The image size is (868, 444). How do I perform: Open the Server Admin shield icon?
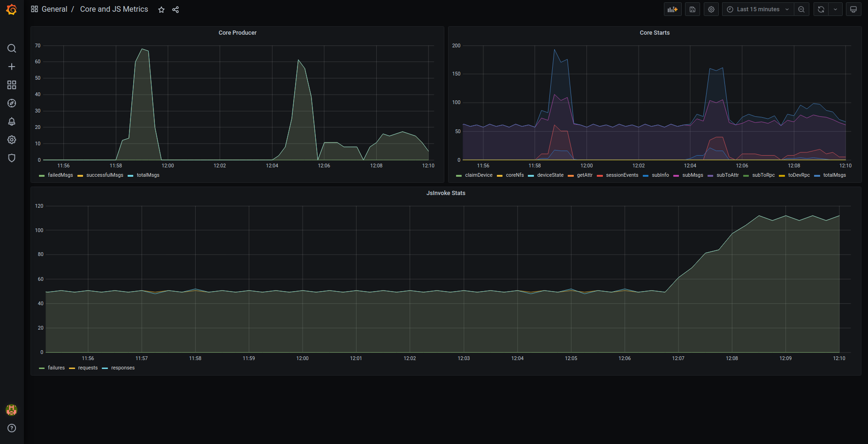[x=12, y=158]
